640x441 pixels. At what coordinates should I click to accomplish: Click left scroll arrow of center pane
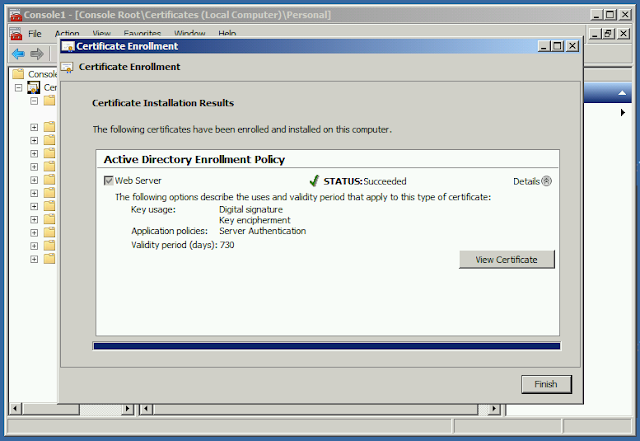pyautogui.click(x=146, y=409)
